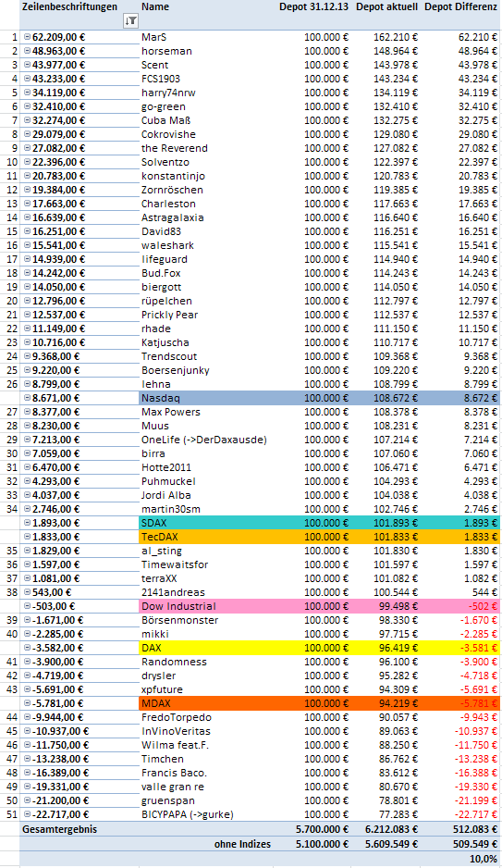Select the dark orange MDAX cell

205,703
